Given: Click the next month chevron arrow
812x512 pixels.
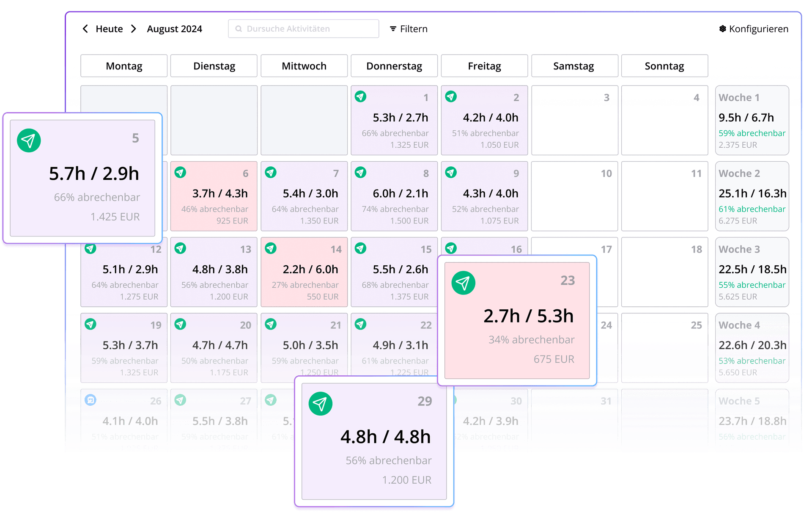Looking at the screenshot, I should point(134,29).
